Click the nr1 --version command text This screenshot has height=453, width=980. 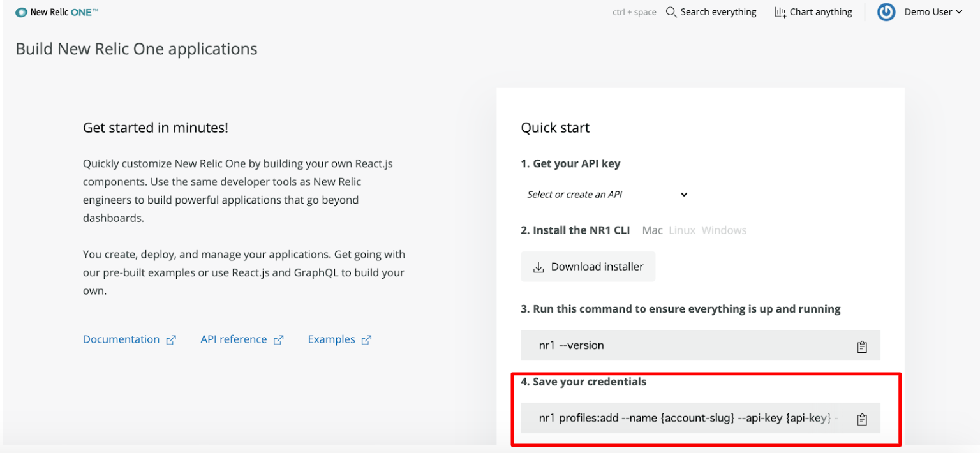pos(571,345)
